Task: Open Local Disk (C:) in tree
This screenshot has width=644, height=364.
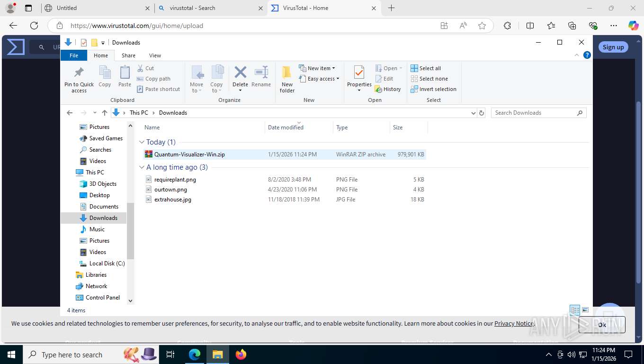Action: click(x=102, y=264)
